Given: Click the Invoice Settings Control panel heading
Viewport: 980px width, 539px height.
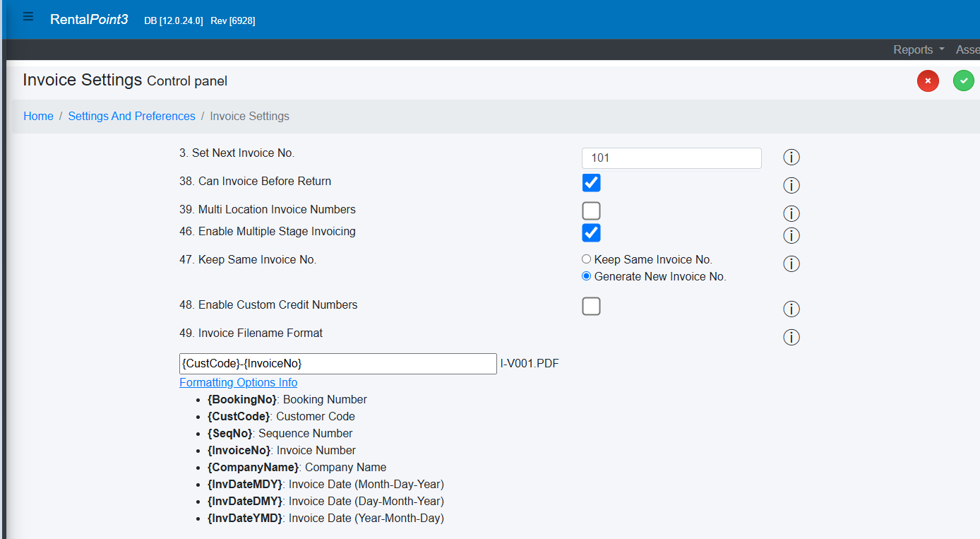Looking at the screenshot, I should (x=125, y=80).
